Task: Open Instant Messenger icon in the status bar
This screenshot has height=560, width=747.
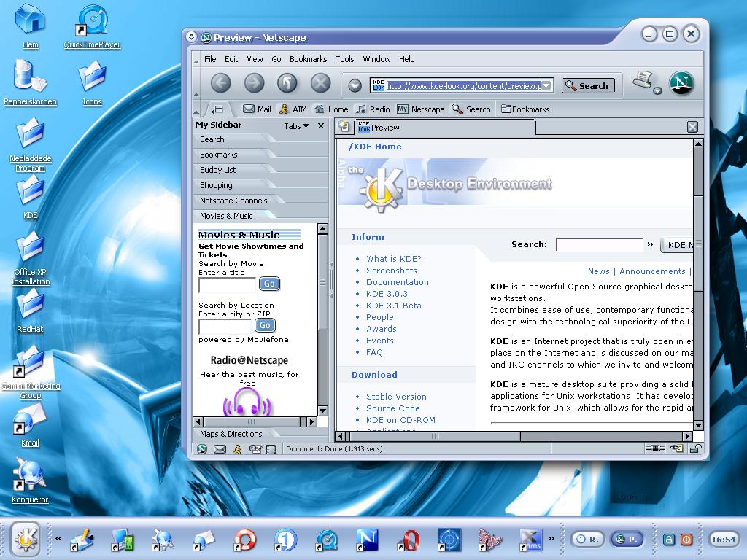Action: coord(237,449)
